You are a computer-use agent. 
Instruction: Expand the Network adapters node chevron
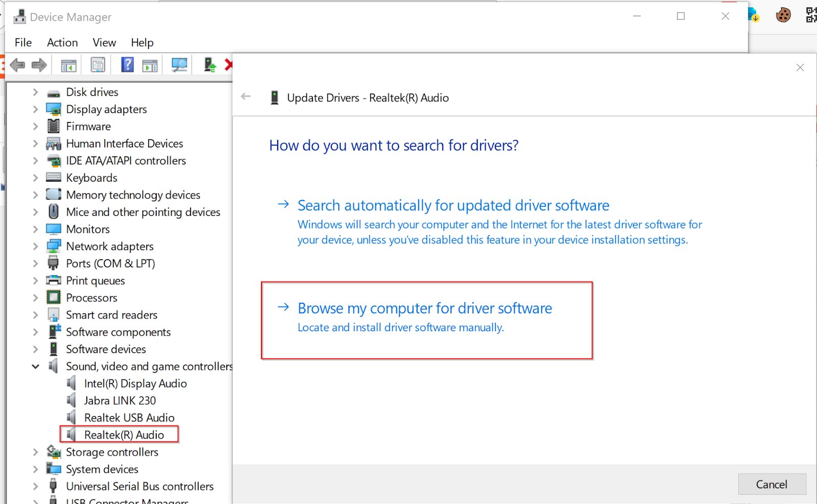tap(35, 246)
